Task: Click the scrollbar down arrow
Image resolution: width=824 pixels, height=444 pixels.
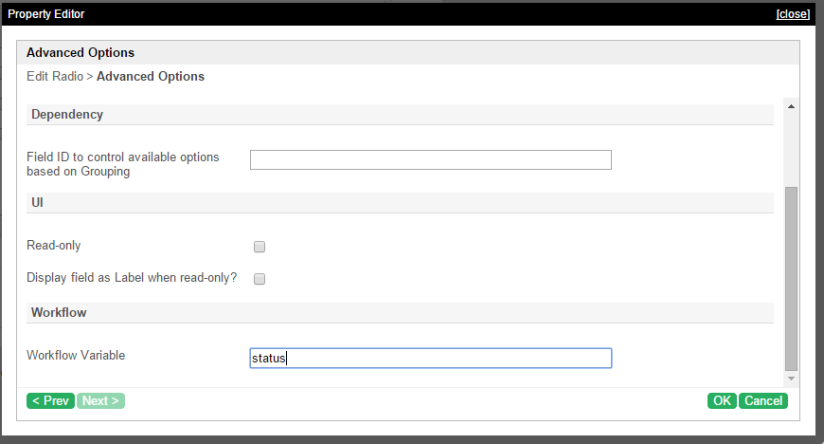Action: pos(792,379)
